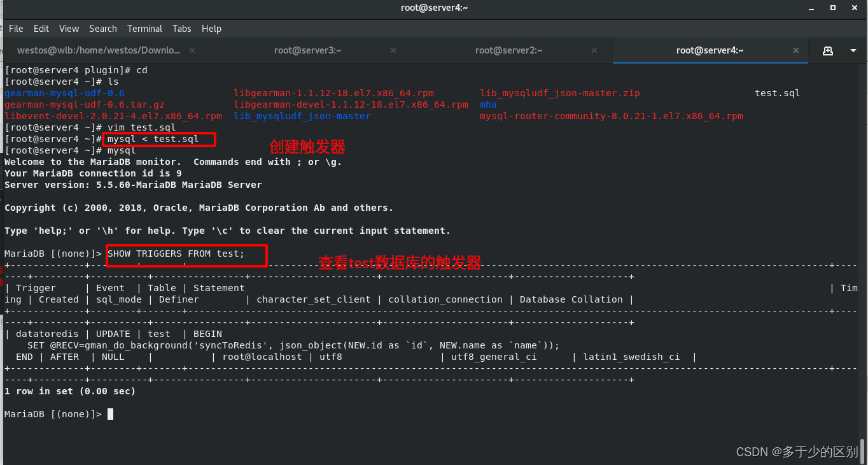The image size is (868, 465).
Task: Open the Edit menu
Action: [41, 29]
